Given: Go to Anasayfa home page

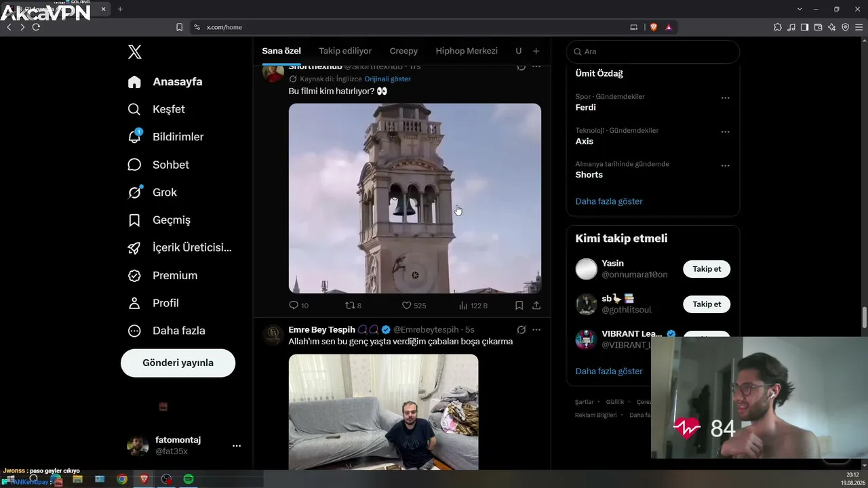Looking at the screenshot, I should 165,82.
